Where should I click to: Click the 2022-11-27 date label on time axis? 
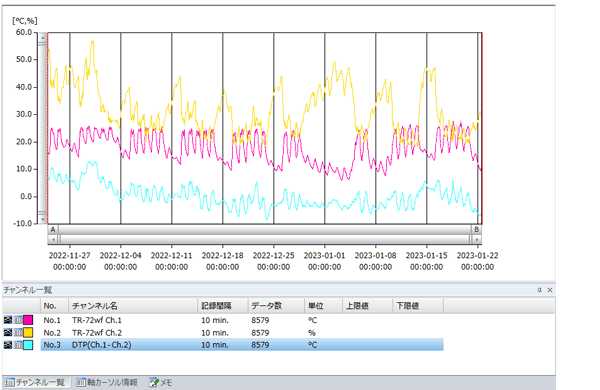coord(69,255)
